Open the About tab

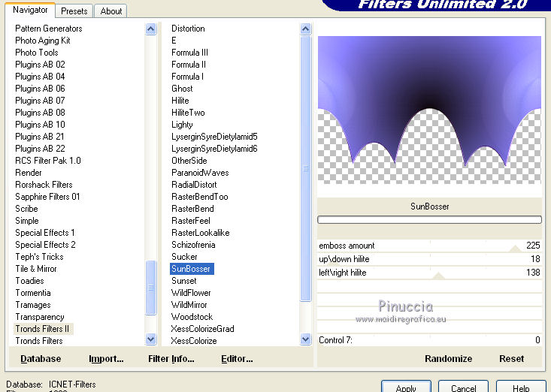click(111, 11)
